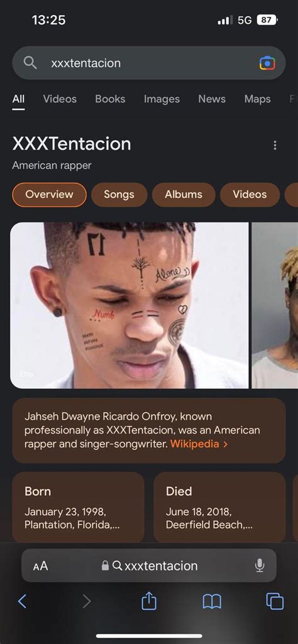Open Google Lens camera search icon
The image size is (298, 644).
click(267, 63)
